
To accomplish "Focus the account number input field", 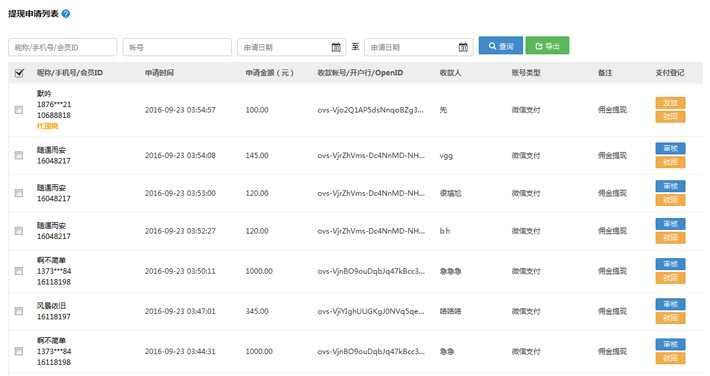I will pos(177,47).
